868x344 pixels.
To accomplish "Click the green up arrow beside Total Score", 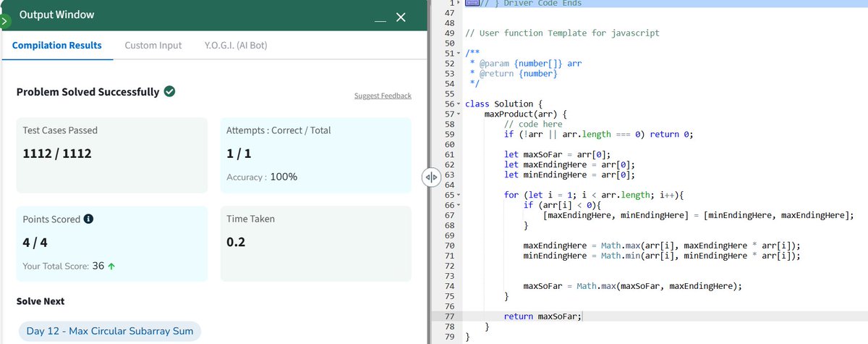I will (111, 266).
